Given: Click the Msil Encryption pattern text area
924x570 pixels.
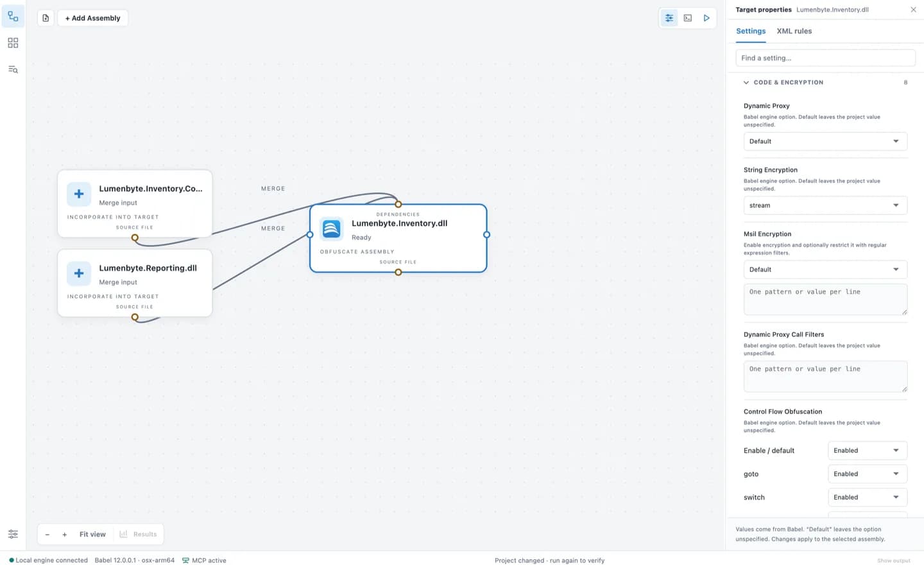Looking at the screenshot, I should click(825, 299).
